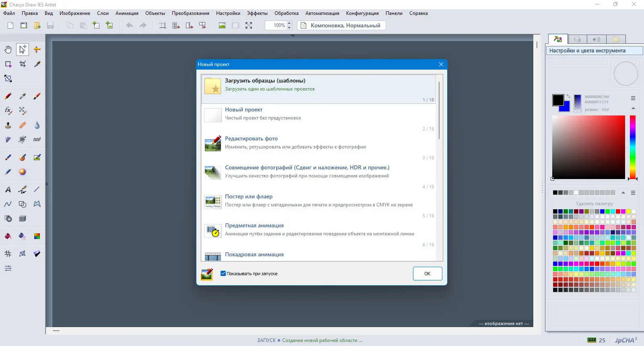Select the hand pan tool
This screenshot has width=644, height=346.
tap(8, 49)
